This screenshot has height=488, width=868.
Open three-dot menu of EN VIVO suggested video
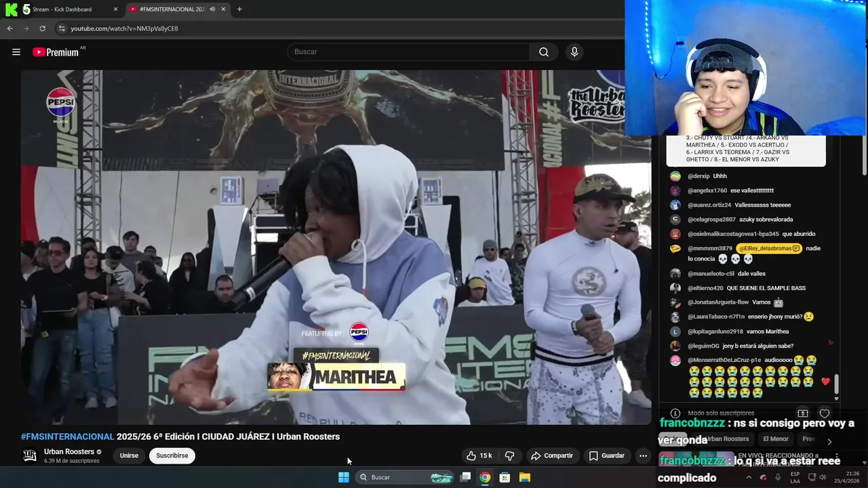coord(836,457)
